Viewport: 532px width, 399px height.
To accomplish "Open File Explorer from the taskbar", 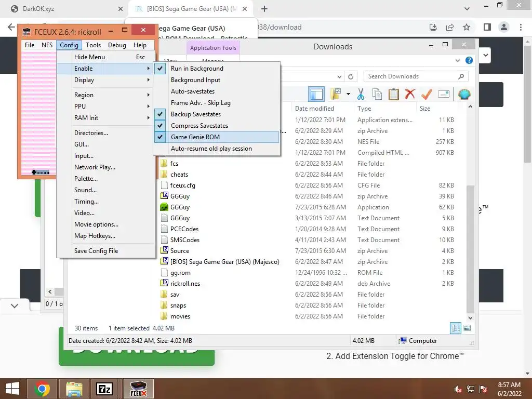I will click(74, 389).
